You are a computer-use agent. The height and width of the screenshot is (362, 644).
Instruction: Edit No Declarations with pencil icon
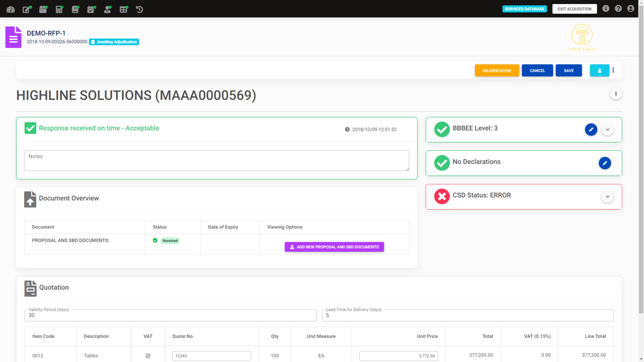click(605, 163)
